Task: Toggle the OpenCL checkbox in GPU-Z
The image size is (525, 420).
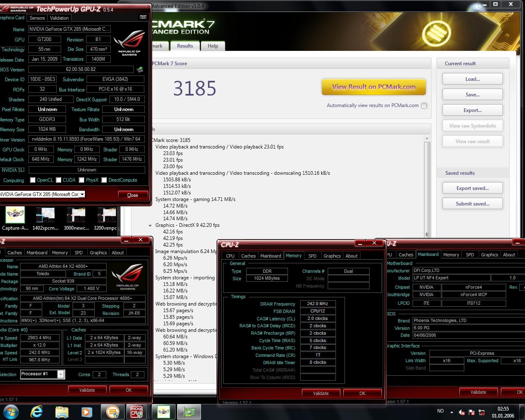Action: 33,180
